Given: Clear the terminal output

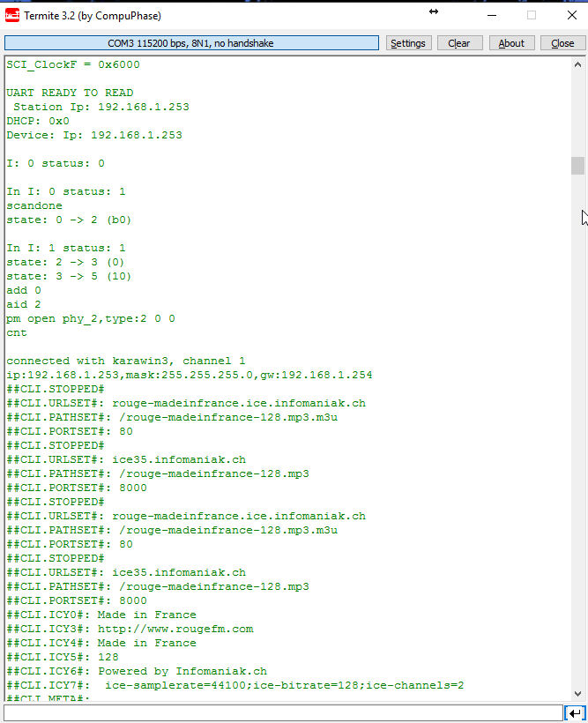Looking at the screenshot, I should [x=459, y=43].
